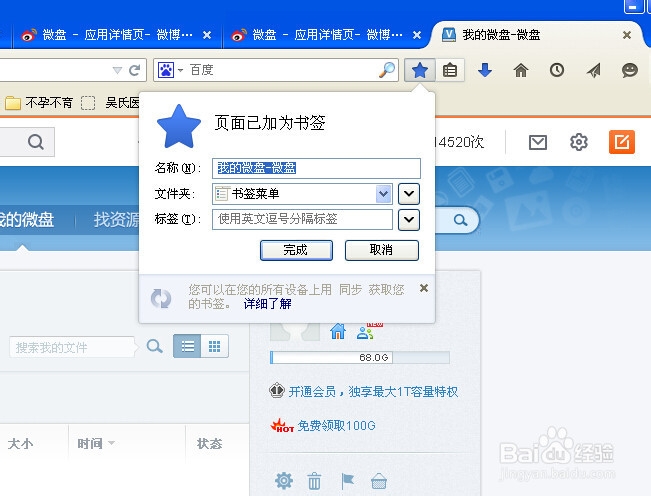Select the 找资源 navigation tab
The height and width of the screenshot is (496, 651).
116,220
